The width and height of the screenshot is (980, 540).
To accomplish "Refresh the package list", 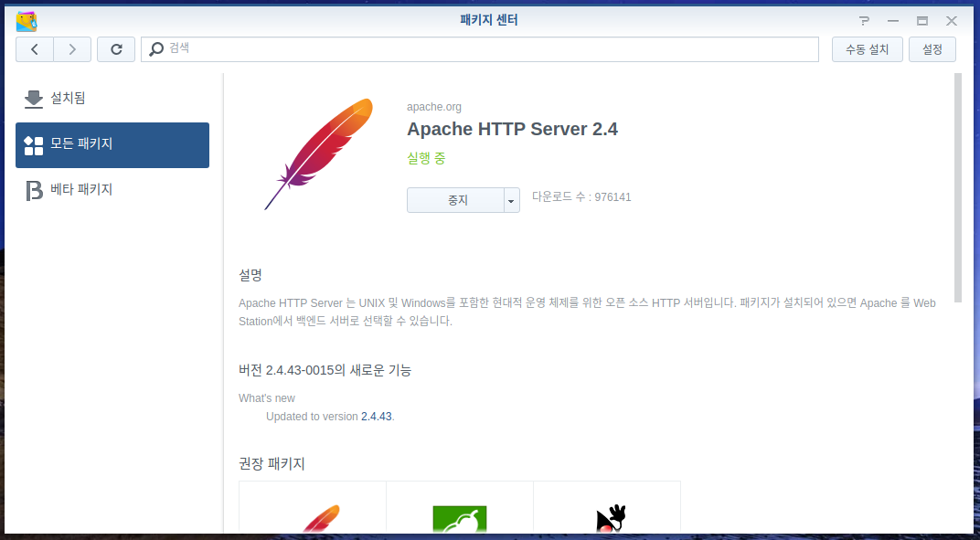I will pos(116,49).
